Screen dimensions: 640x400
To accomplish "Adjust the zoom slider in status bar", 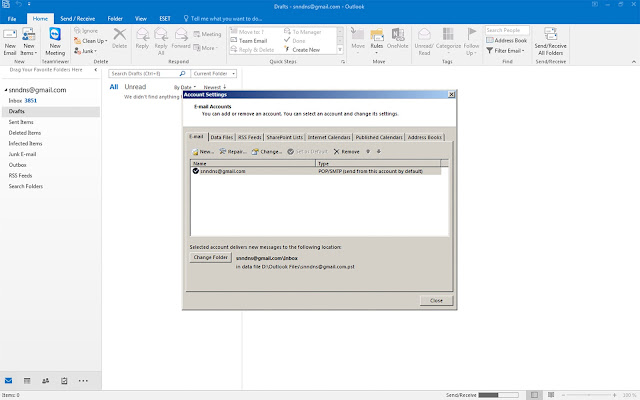I will [589, 395].
